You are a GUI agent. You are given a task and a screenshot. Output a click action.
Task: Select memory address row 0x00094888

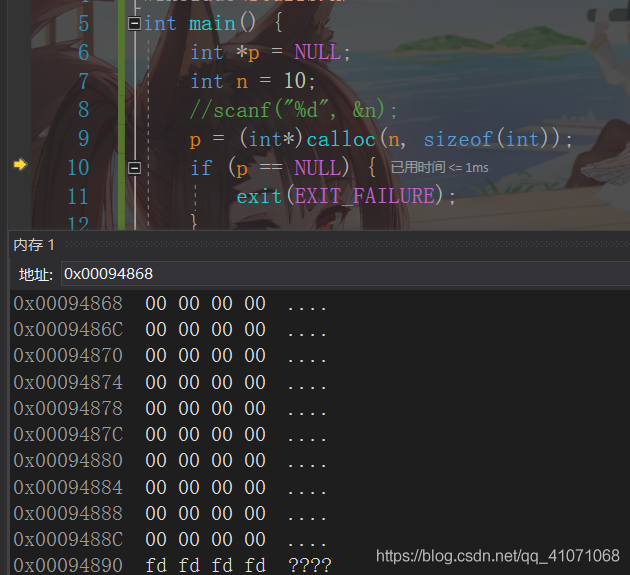click(x=170, y=514)
